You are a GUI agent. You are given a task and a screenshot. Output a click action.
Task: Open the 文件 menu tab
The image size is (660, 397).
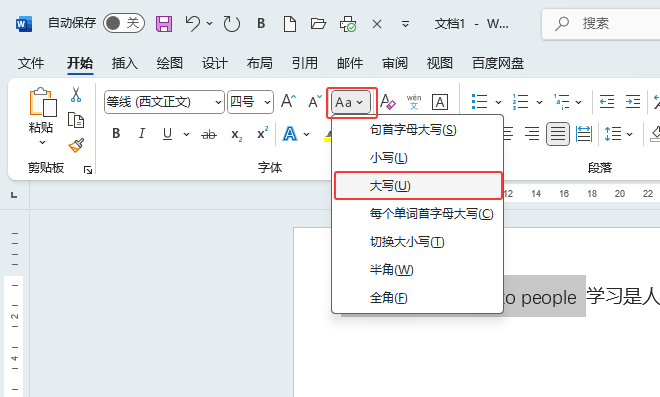[x=31, y=63]
